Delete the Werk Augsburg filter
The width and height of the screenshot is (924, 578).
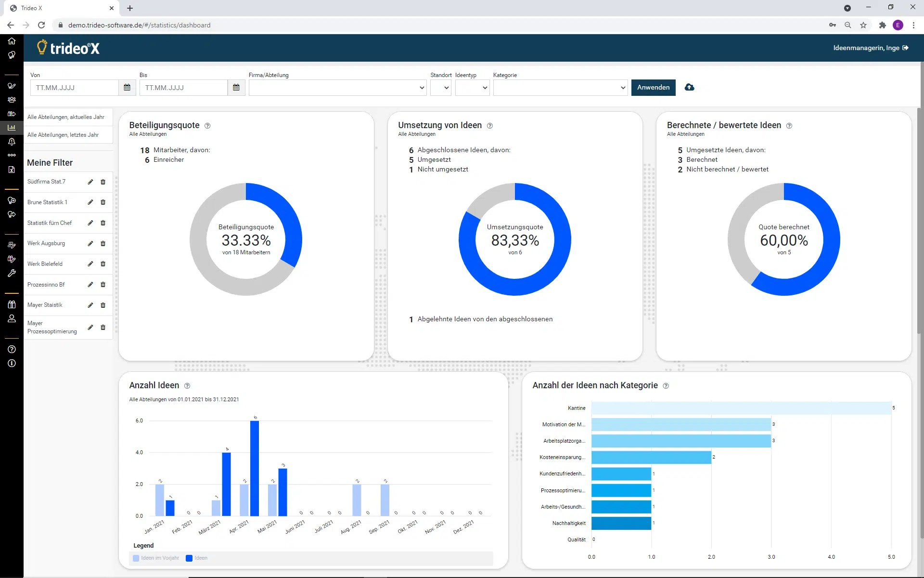tap(103, 244)
